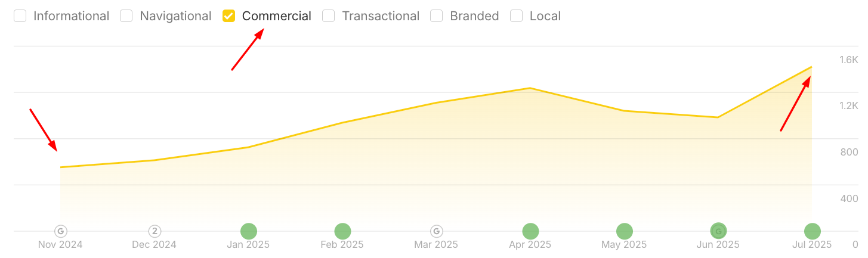Click the Google update marker at Nov 2024
The image size is (868, 258).
pyautogui.click(x=60, y=231)
